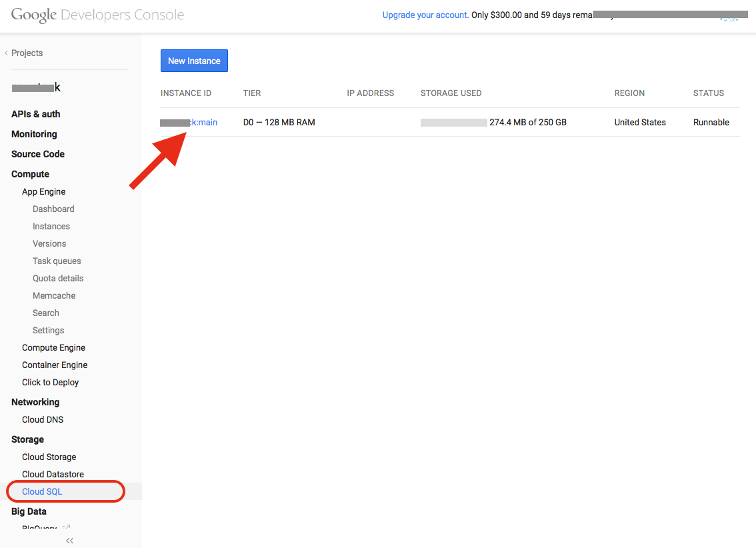The image size is (756, 548).
Task: Click the back chevron beside Projects
Action: tap(6, 53)
